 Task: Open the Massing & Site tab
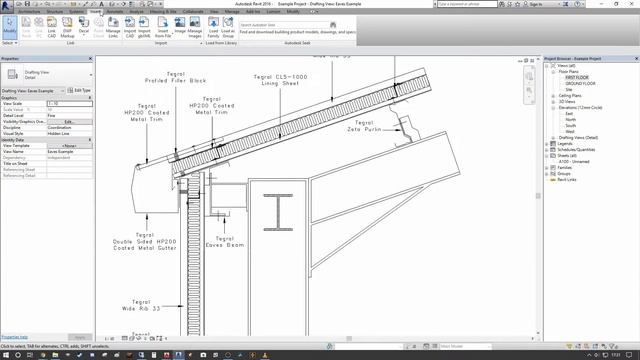click(x=163, y=12)
